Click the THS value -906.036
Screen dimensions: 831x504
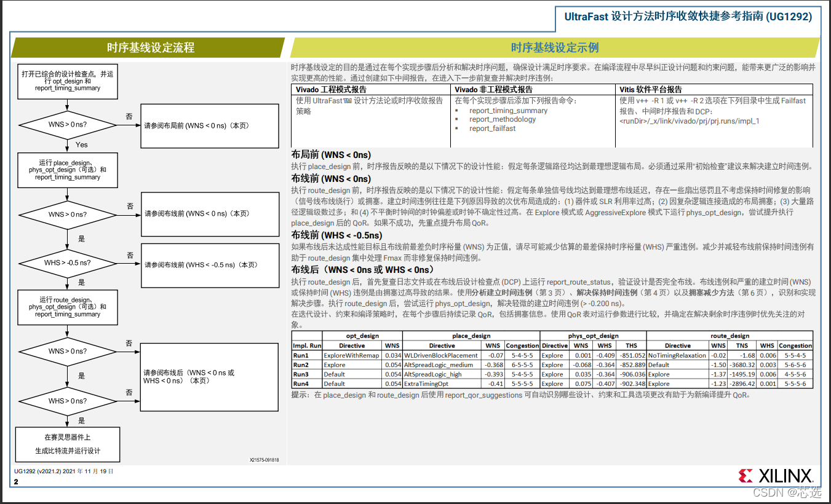[x=632, y=374]
